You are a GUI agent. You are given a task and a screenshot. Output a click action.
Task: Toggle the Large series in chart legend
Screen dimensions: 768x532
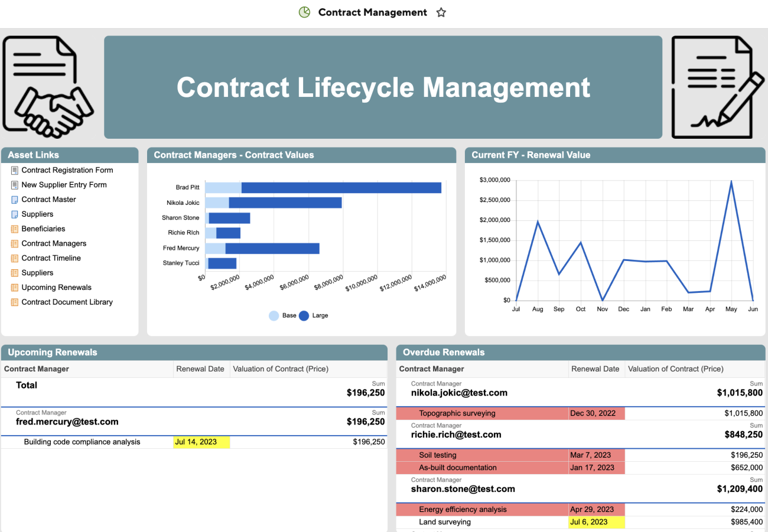(x=304, y=316)
